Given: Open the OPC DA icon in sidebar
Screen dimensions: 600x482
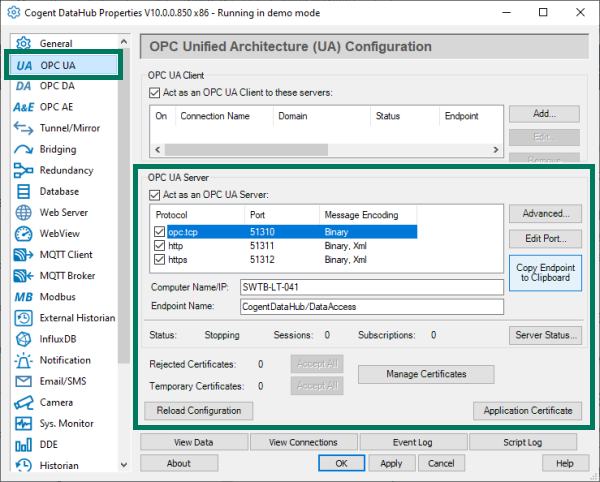Looking at the screenshot, I should click(23, 86).
